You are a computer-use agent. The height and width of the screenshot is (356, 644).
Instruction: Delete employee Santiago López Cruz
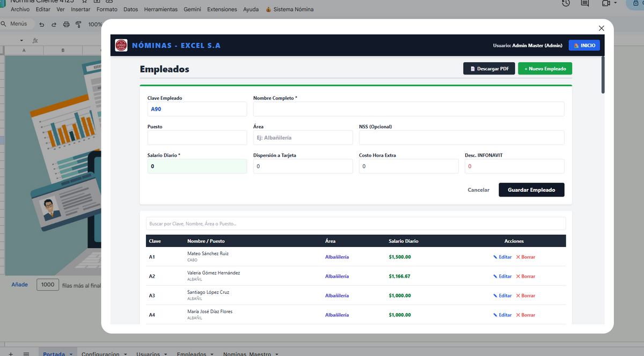(525, 296)
